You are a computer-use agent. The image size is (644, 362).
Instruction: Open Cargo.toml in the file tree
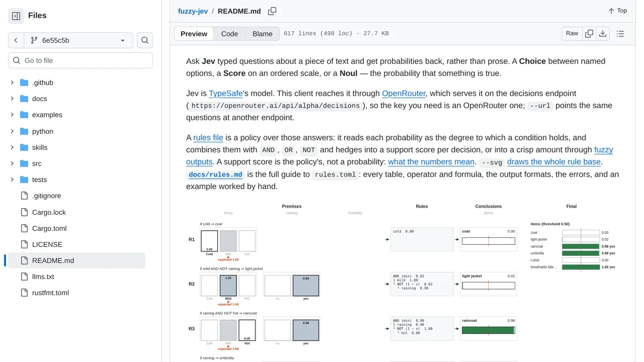pyautogui.click(x=49, y=228)
